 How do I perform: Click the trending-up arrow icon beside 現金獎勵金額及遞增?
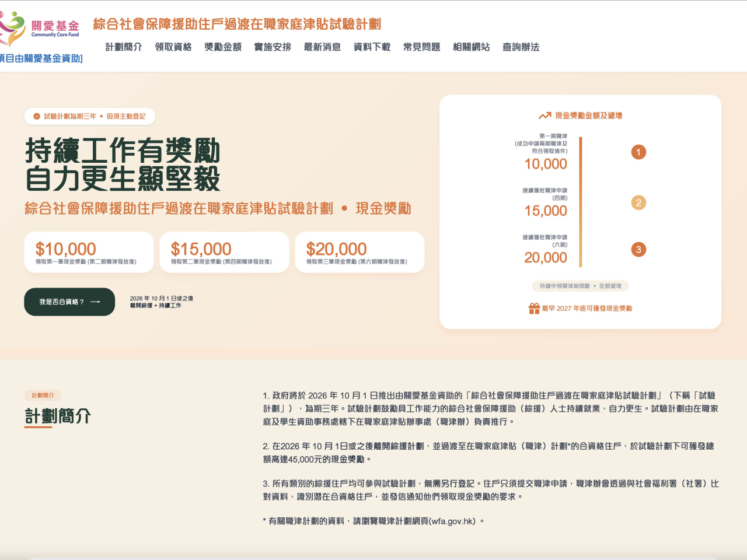545,116
